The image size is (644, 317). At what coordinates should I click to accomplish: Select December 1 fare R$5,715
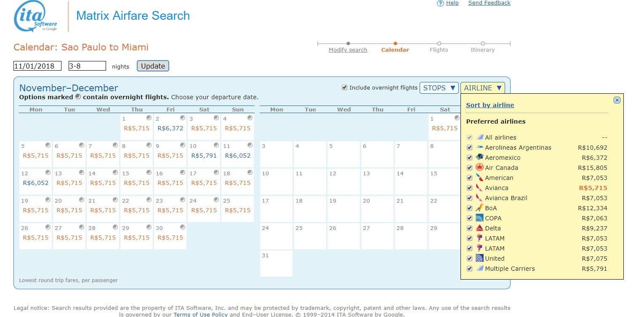(x=445, y=128)
